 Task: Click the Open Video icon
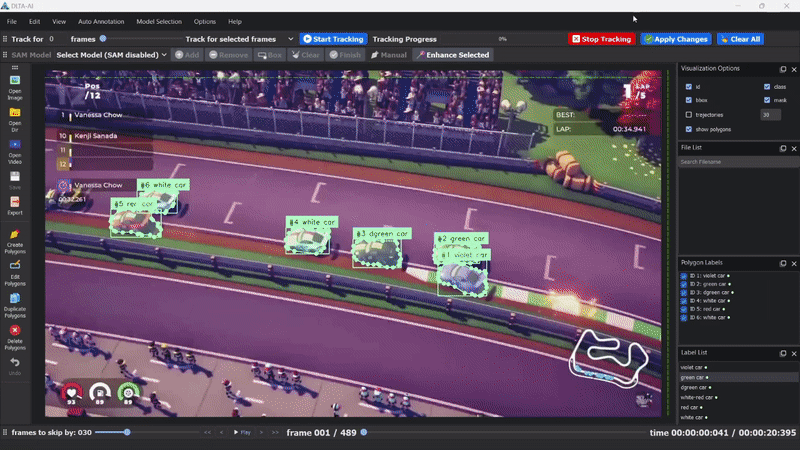point(15,144)
